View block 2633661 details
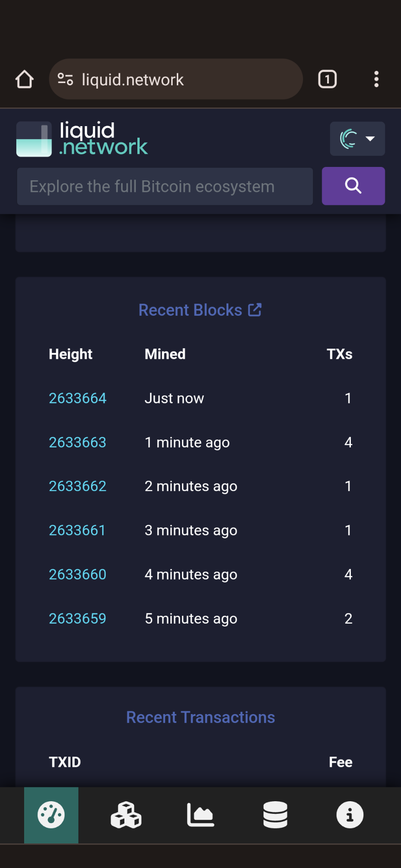 pos(77,530)
